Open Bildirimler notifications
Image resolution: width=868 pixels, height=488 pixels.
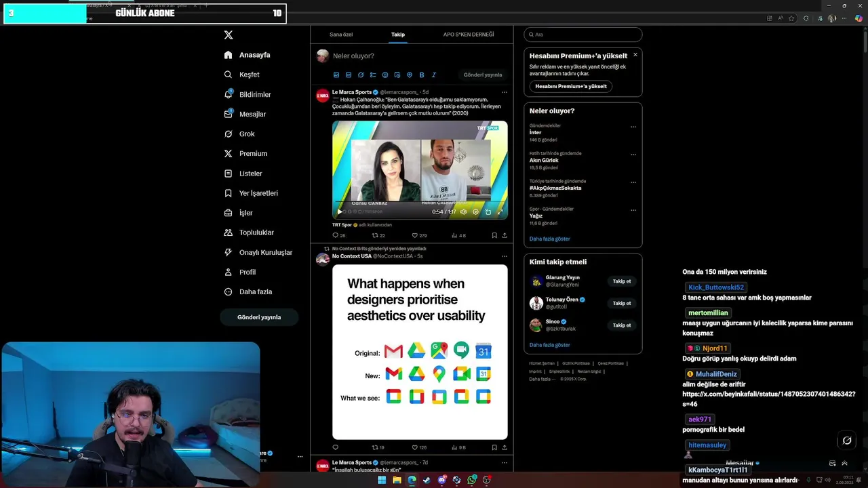pos(248,94)
